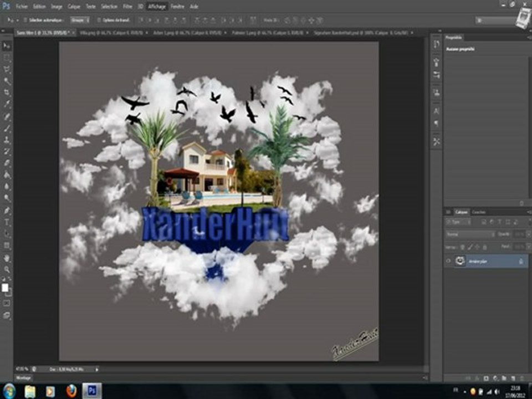Toggle lock all padlock icon
This screenshot has height=399, width=532.
(x=484, y=247)
